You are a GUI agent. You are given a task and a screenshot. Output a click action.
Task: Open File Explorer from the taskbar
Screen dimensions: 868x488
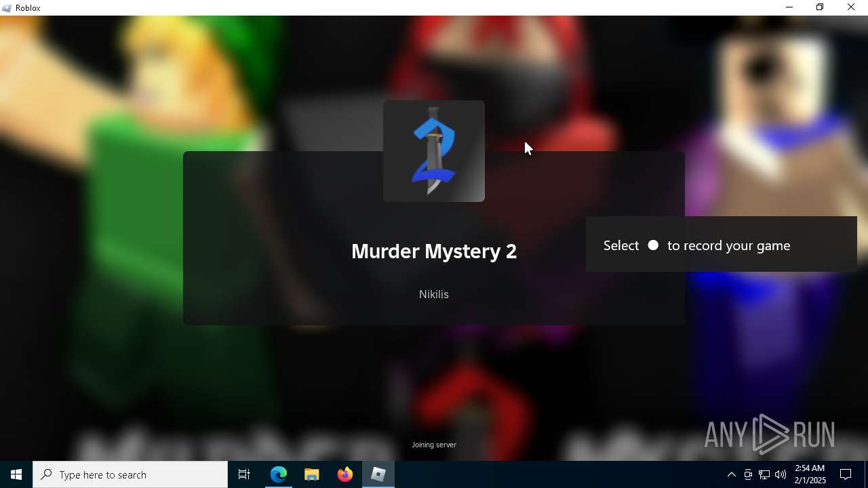pyautogui.click(x=312, y=474)
